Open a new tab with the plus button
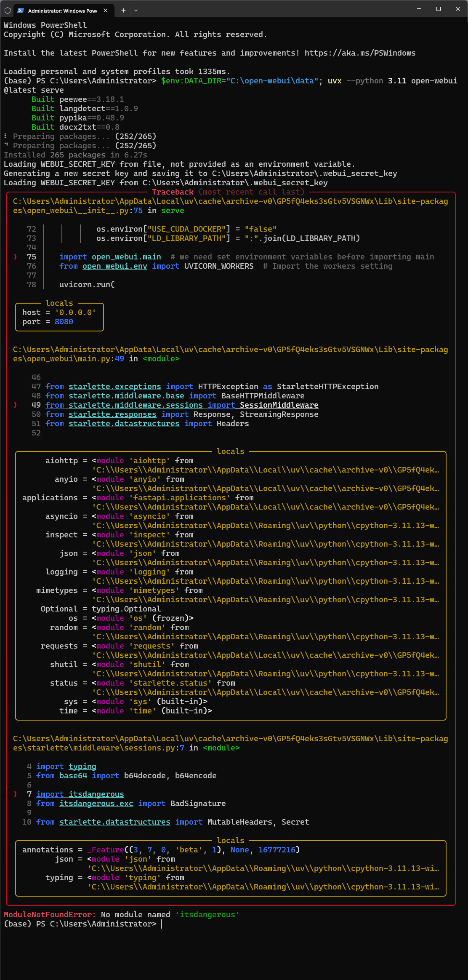 (x=123, y=11)
